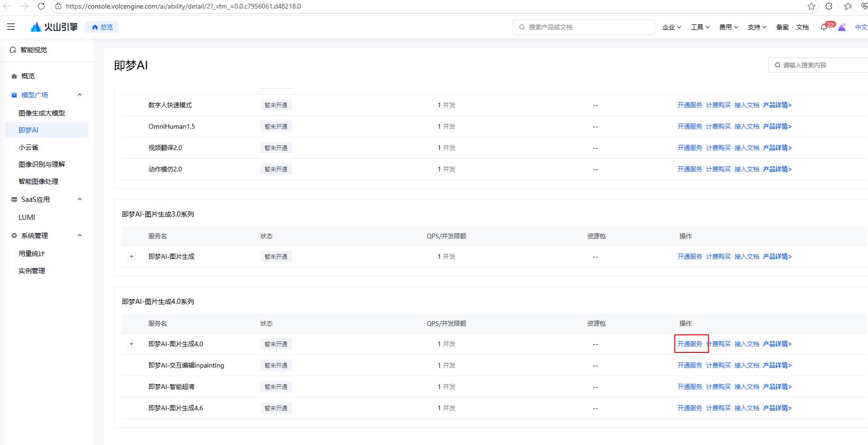Viewport: 868px width, 445px height.
Task: Open 产品详情 for 动作模仿2.0
Action: (777, 169)
